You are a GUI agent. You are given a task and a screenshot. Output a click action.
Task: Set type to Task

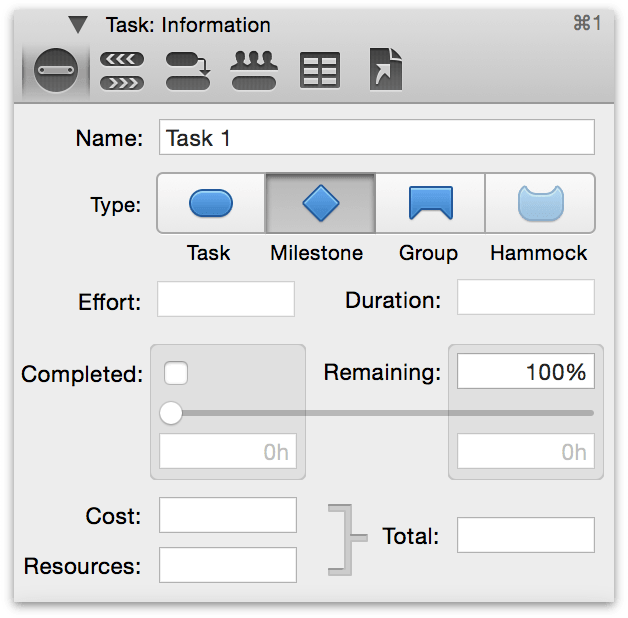[x=211, y=203]
